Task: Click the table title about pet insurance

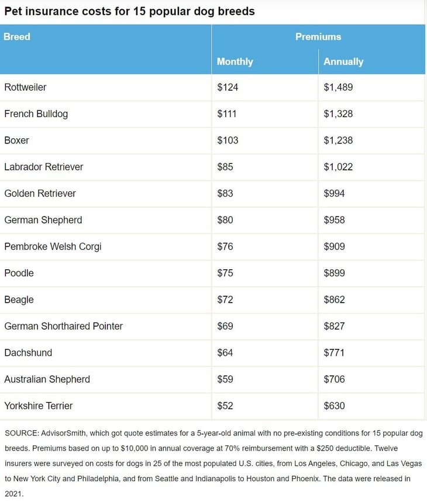Action: pyautogui.click(x=129, y=11)
